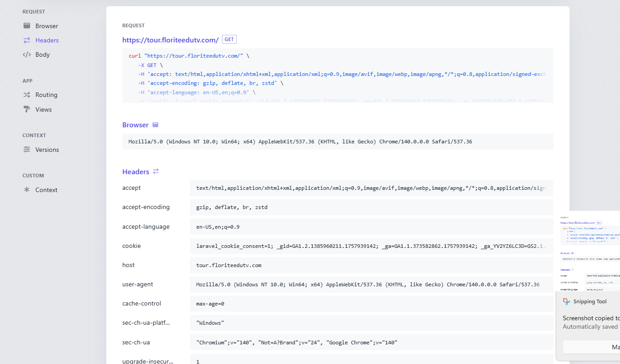Click the host header value field

coord(371,265)
